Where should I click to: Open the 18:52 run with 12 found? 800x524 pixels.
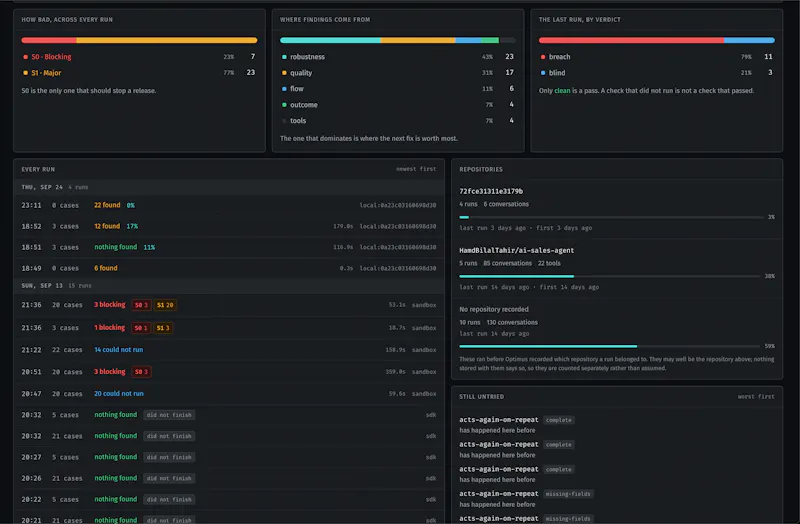(x=229, y=226)
